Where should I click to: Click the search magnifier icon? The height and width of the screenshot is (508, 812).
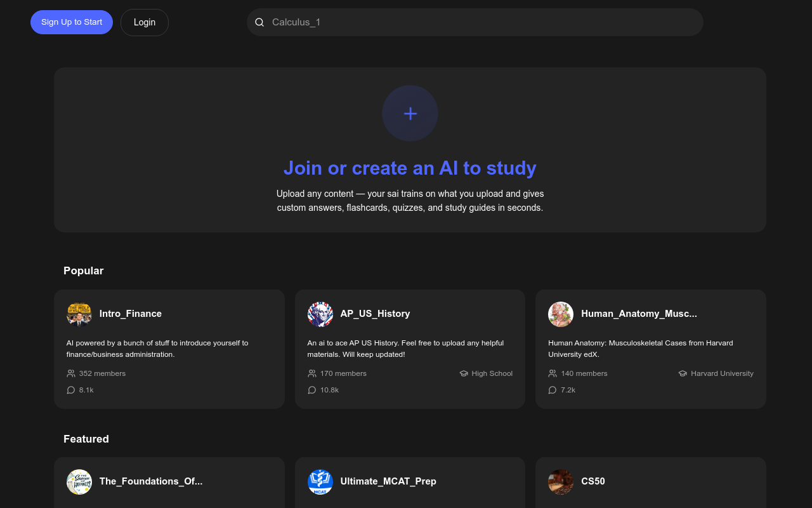point(259,22)
